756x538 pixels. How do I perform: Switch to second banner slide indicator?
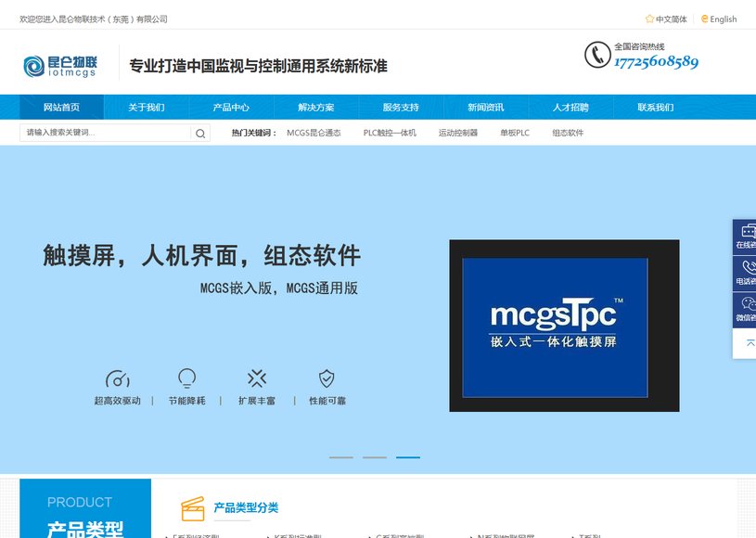[x=375, y=457]
